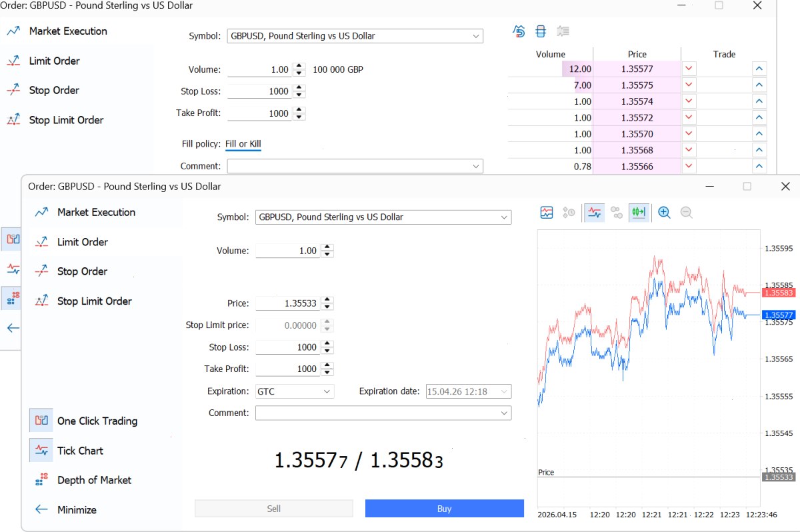Image resolution: width=800 pixels, height=532 pixels.
Task: Select Stop Limit Order in the front window
Action: pyautogui.click(x=83, y=301)
